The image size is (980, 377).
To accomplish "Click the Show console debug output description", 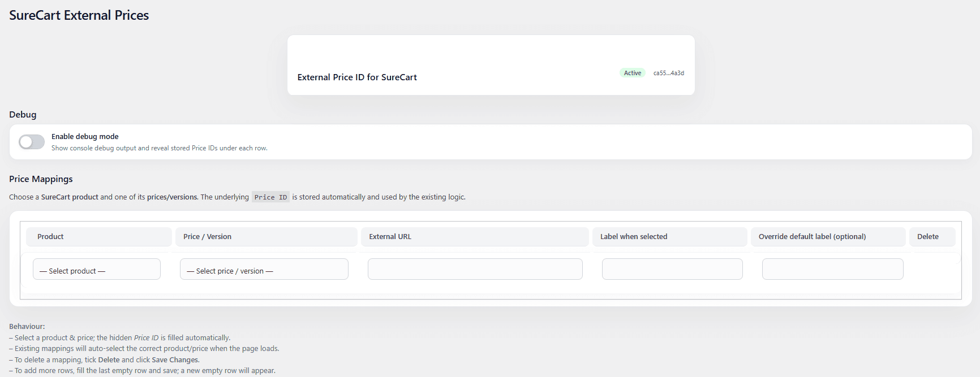I will (160, 148).
